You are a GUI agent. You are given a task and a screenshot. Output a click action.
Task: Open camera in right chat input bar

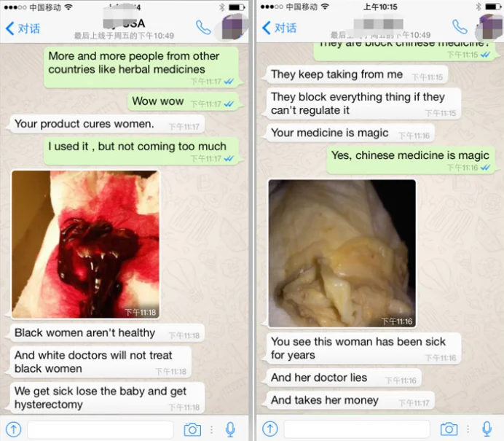pyautogui.click(x=449, y=429)
